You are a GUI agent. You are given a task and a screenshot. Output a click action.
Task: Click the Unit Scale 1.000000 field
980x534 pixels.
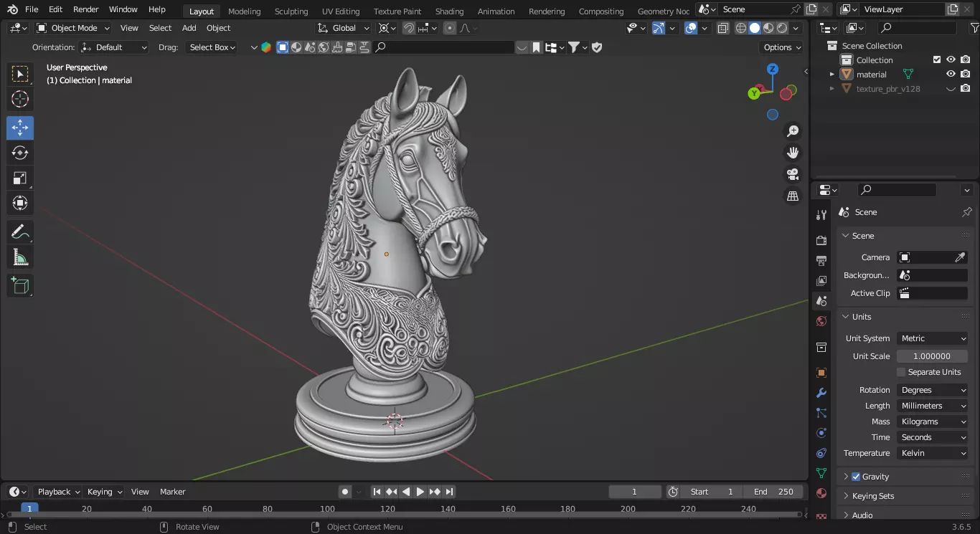[933, 356]
